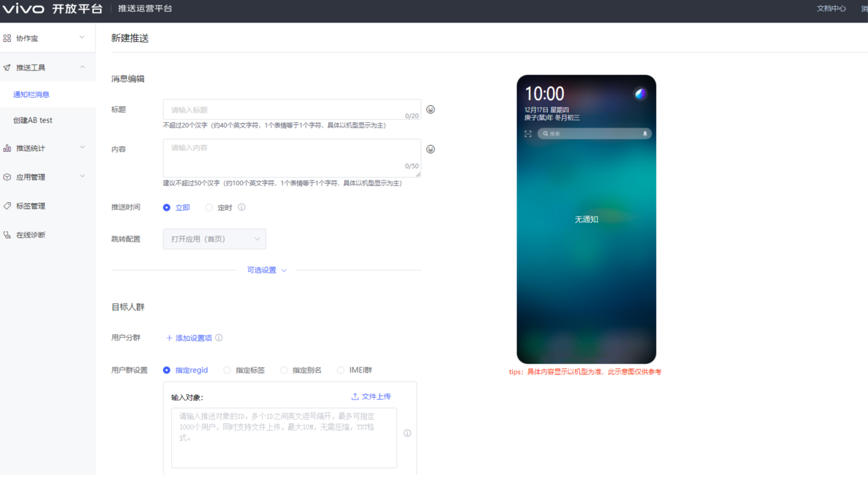Open the 跳转配置 dropdown
Image resolution: width=868 pixels, height=492 pixels.
[x=214, y=239]
